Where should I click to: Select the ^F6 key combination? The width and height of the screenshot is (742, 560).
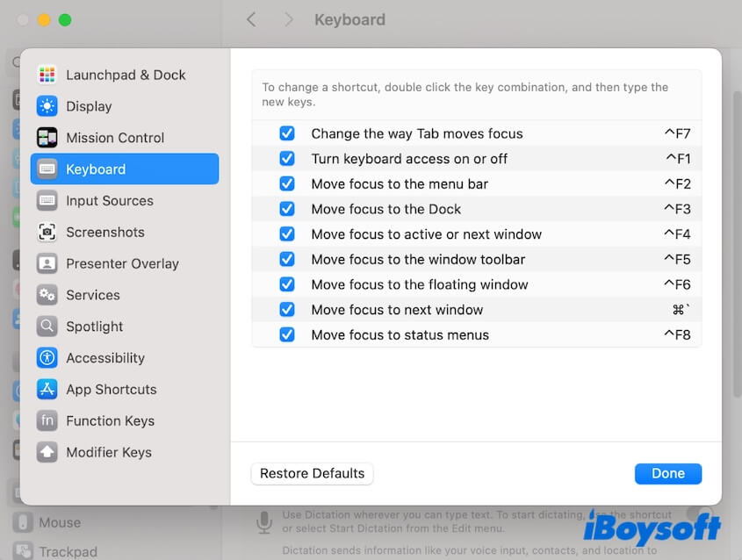(677, 284)
